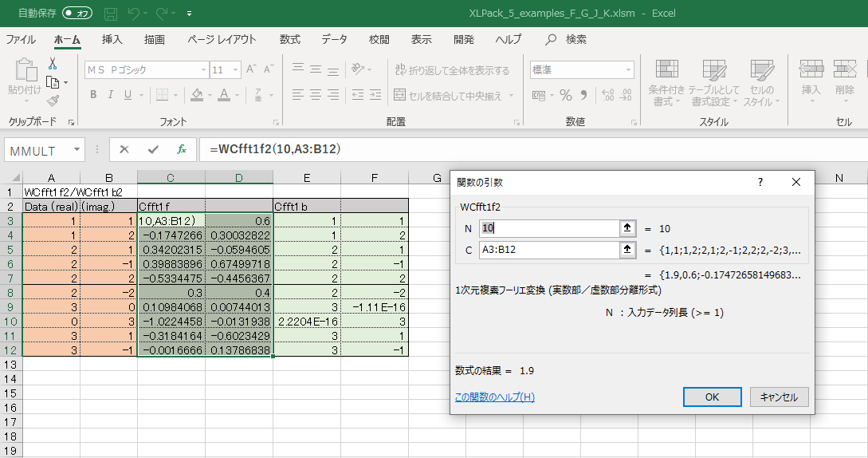Open セルのスタイル cell styles menu
Viewport: 868px width, 458px height.
pos(762,83)
